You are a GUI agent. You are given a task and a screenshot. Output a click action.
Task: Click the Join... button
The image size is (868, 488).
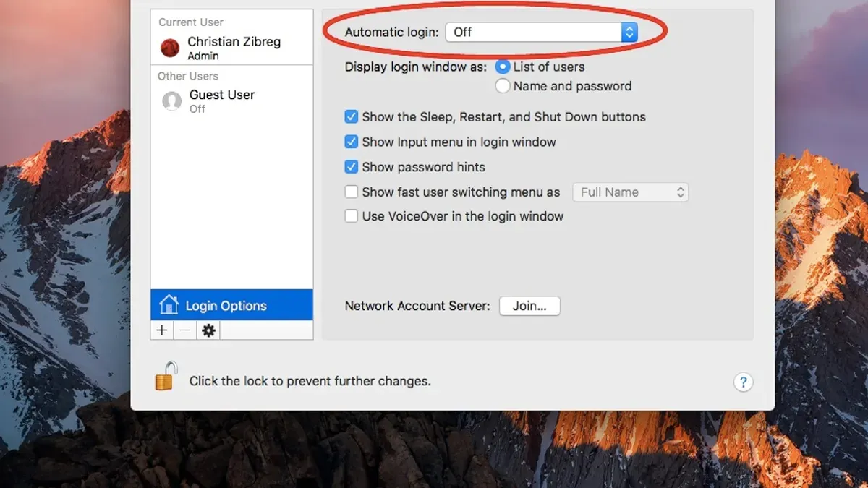coord(529,306)
